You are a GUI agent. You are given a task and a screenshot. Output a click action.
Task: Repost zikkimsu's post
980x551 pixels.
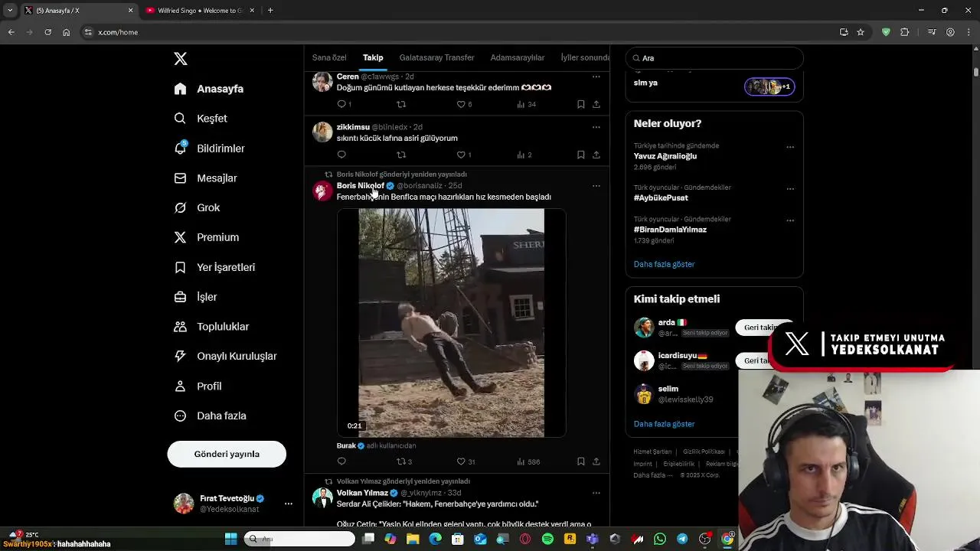[401, 155]
